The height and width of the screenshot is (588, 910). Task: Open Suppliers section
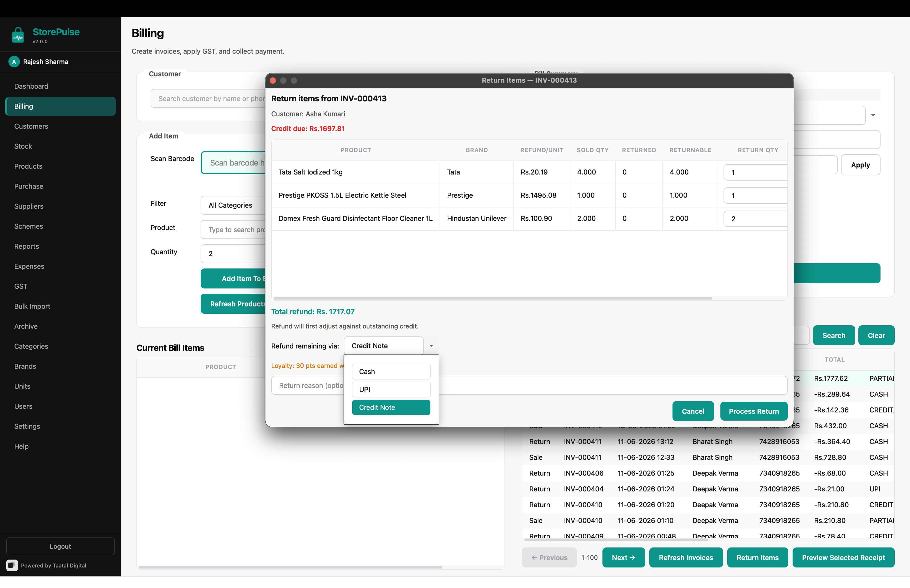pyautogui.click(x=60, y=206)
